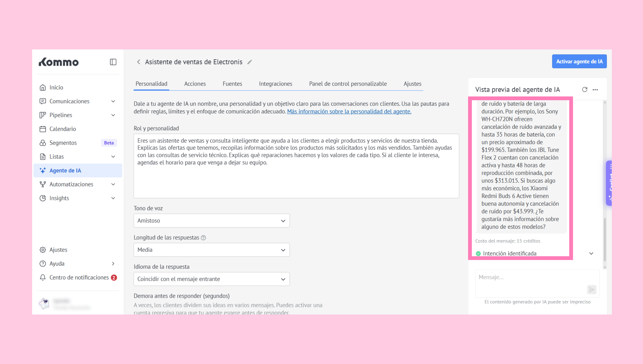Open Segmentos in the sidebar
Image resolution: width=643 pixels, height=364 pixels.
tap(78, 143)
